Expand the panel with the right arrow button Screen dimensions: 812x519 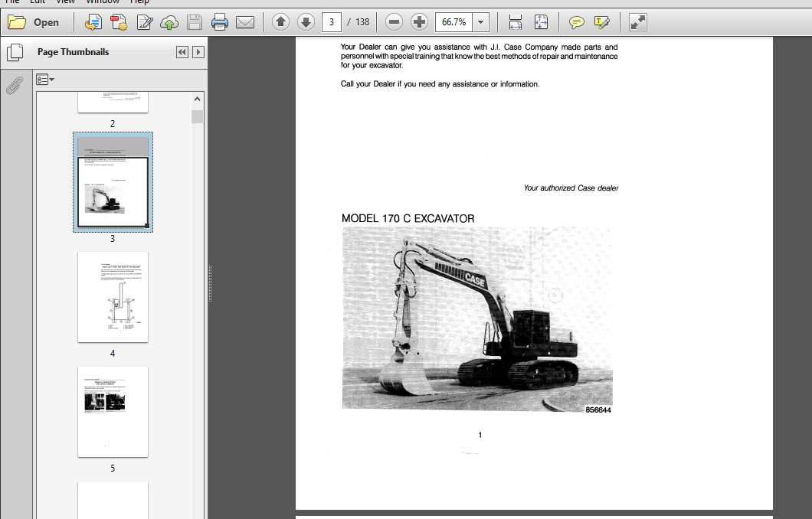point(198,52)
